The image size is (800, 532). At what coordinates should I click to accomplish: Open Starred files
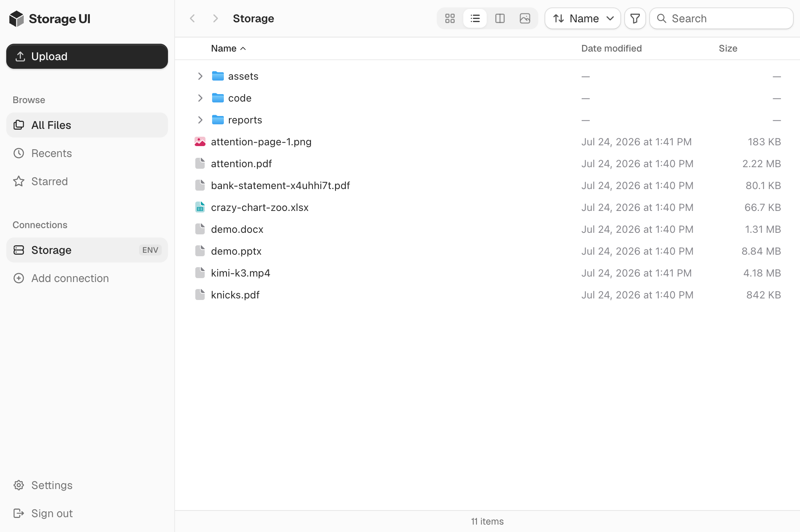tap(87, 181)
